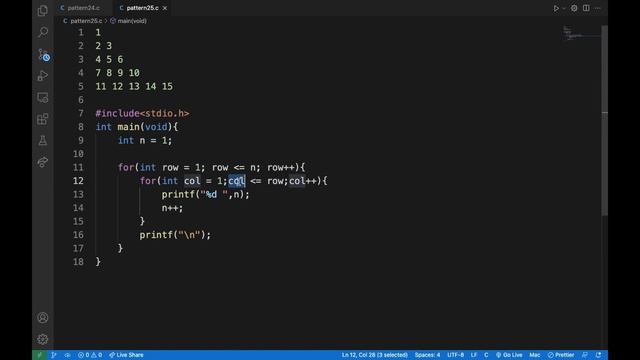This screenshot has width=640, height=360.
Task: Open Problems via errors and warnings count
Action: click(90, 355)
